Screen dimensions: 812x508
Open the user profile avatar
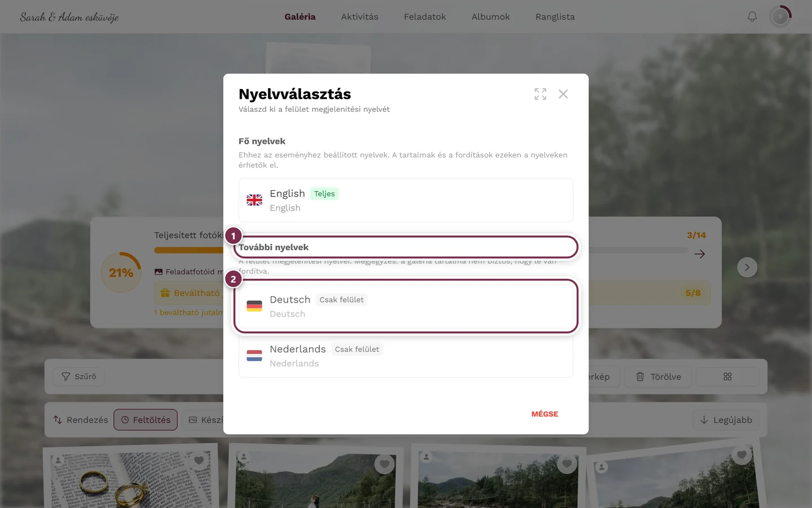780,17
